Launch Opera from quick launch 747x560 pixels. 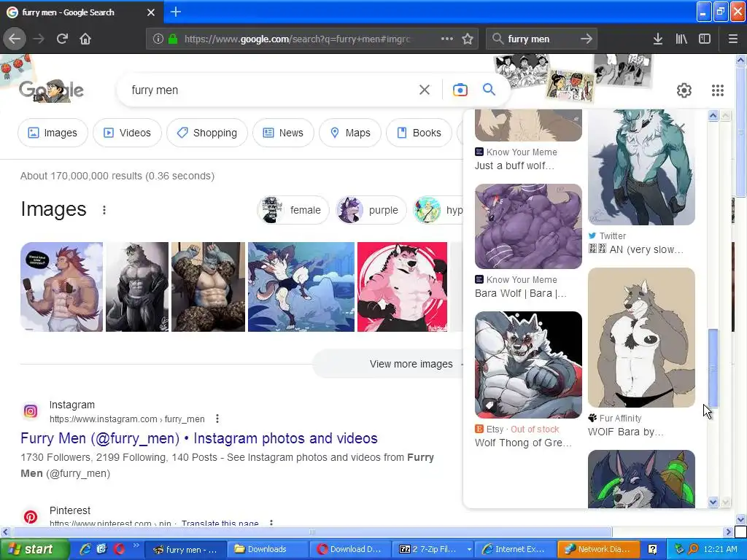(x=119, y=549)
